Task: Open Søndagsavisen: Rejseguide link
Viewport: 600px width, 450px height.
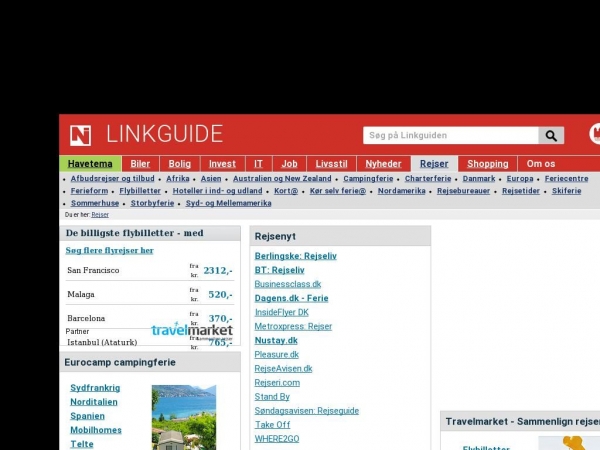Action: click(307, 411)
